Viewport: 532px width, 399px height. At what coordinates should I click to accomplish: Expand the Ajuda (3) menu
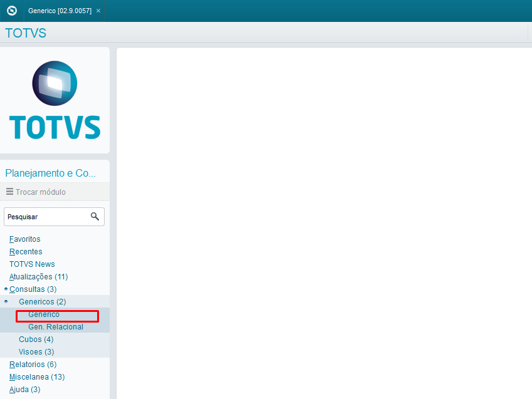coord(25,390)
